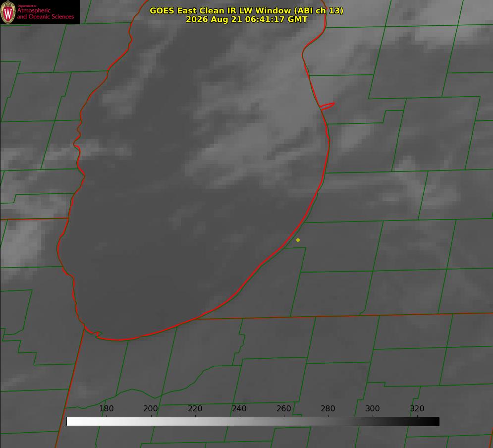Click the 180 label on the colorbar
Image resolution: width=493 pixels, height=448 pixels.
[x=106, y=408]
